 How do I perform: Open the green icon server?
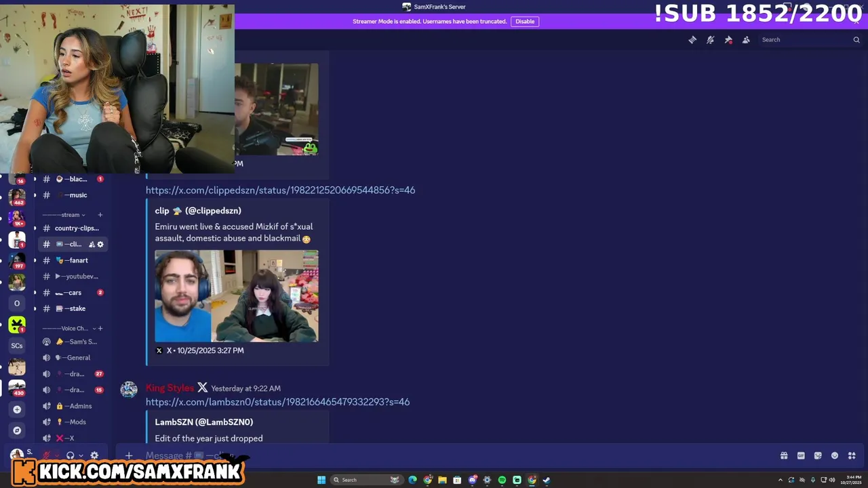[17, 325]
